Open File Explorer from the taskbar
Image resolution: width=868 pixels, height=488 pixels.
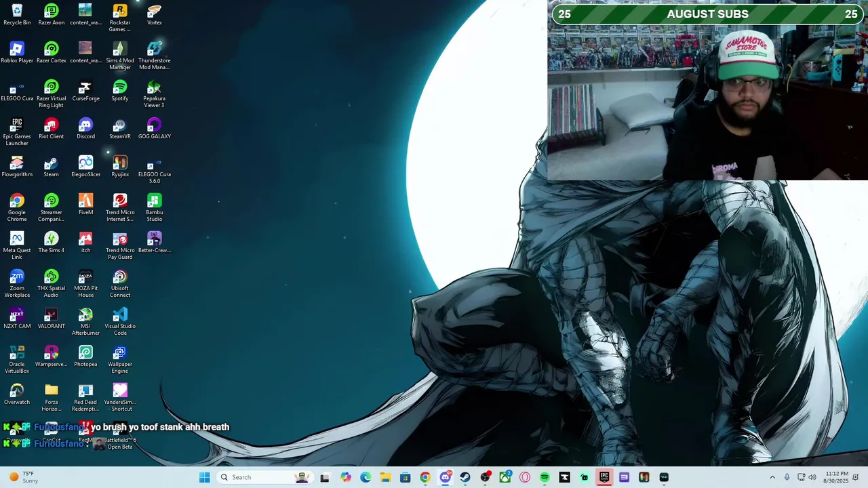(x=385, y=477)
